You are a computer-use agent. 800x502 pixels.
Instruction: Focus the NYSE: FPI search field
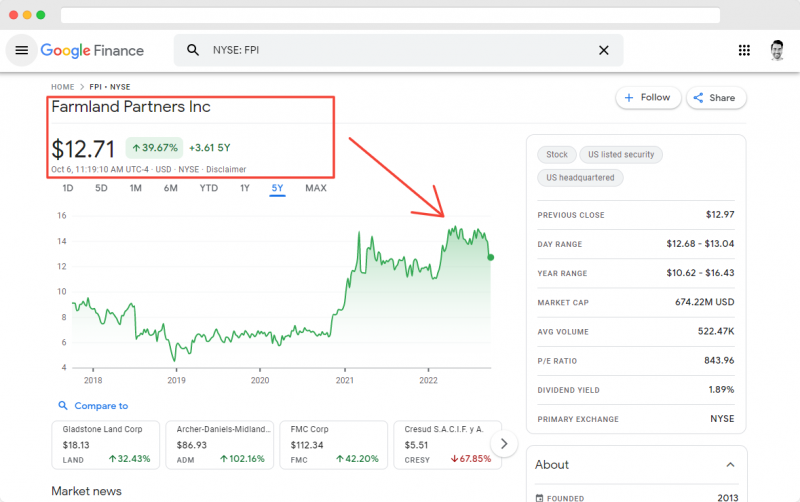(x=398, y=50)
